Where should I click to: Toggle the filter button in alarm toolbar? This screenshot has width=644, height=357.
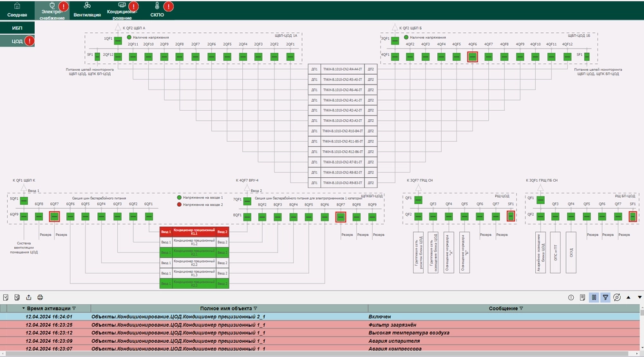[605, 297]
